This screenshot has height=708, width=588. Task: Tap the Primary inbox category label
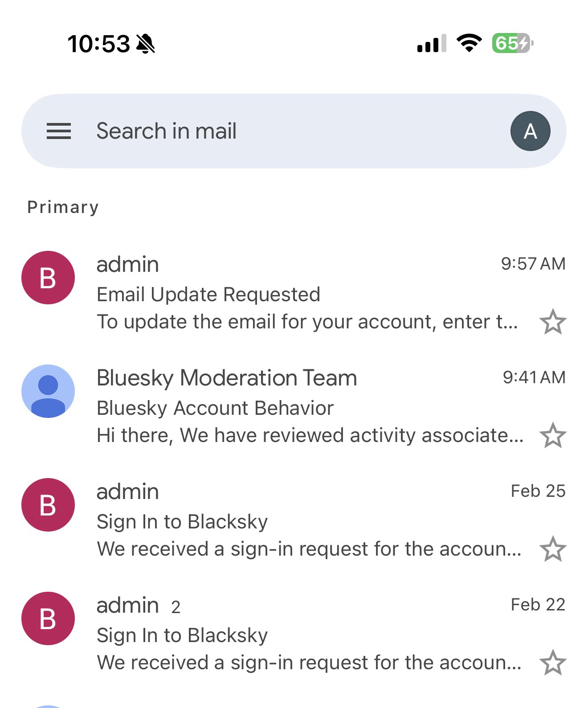point(63,207)
